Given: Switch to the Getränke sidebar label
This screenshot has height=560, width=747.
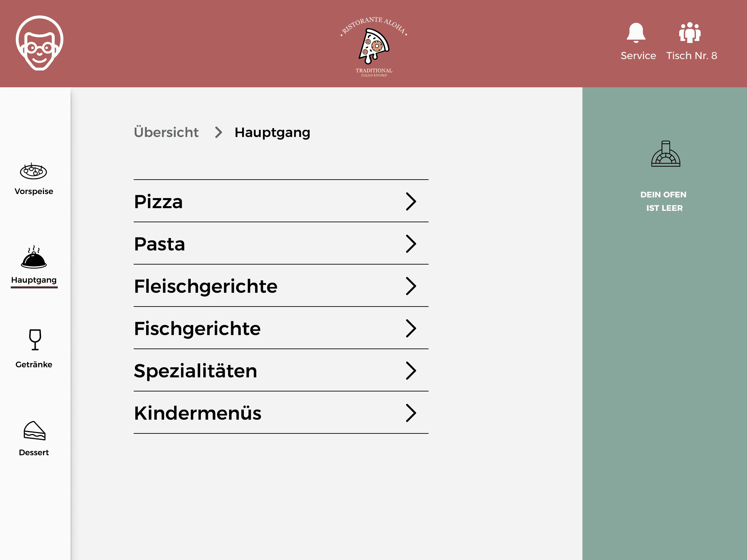Looking at the screenshot, I should (x=34, y=365).
